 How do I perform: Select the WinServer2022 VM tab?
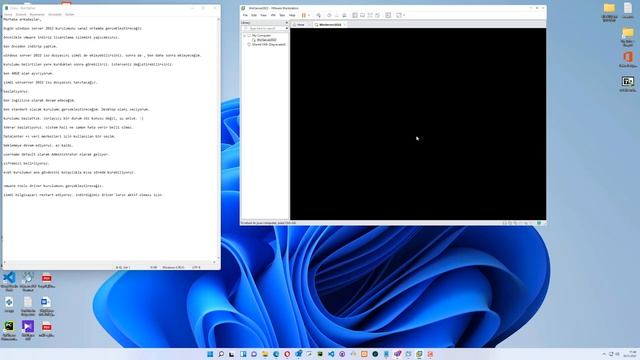tap(329, 24)
